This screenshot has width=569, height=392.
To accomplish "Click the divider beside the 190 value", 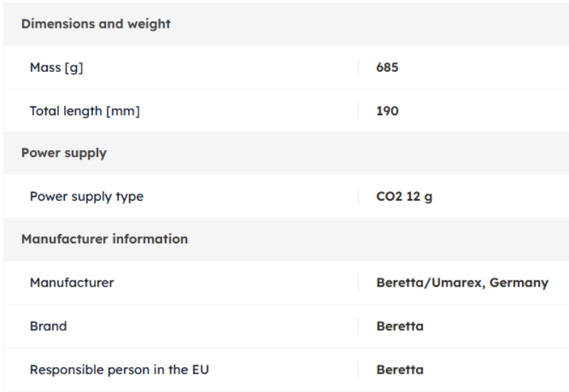I will pos(358,111).
